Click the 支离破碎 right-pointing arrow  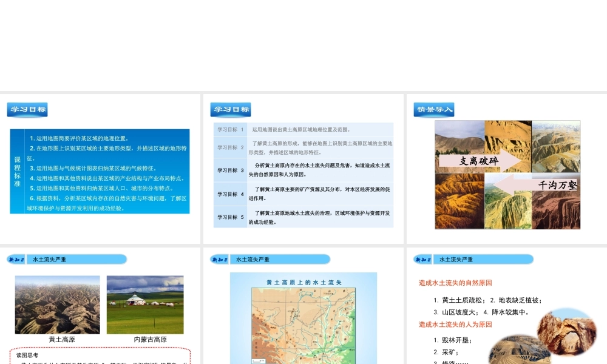pos(480,161)
